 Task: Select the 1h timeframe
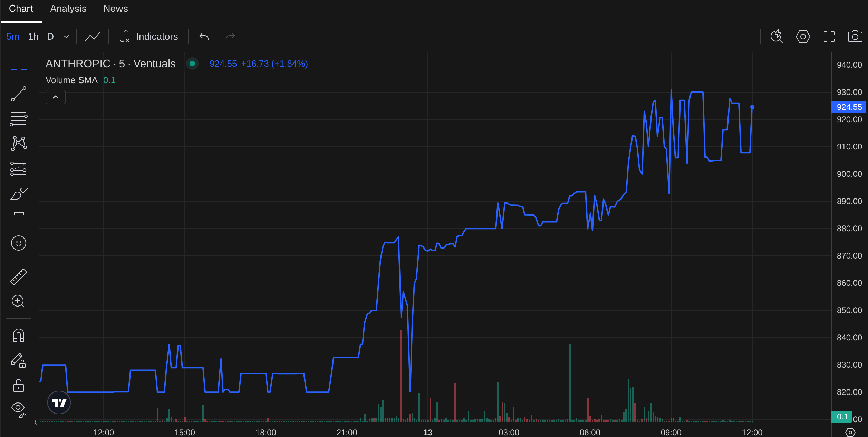pos(33,37)
